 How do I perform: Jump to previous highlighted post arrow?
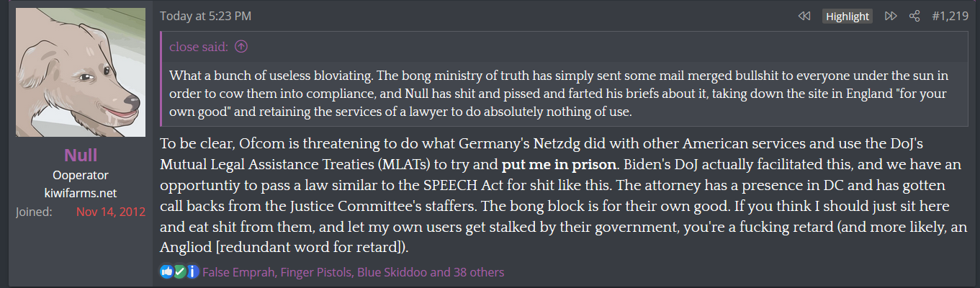[x=804, y=16]
